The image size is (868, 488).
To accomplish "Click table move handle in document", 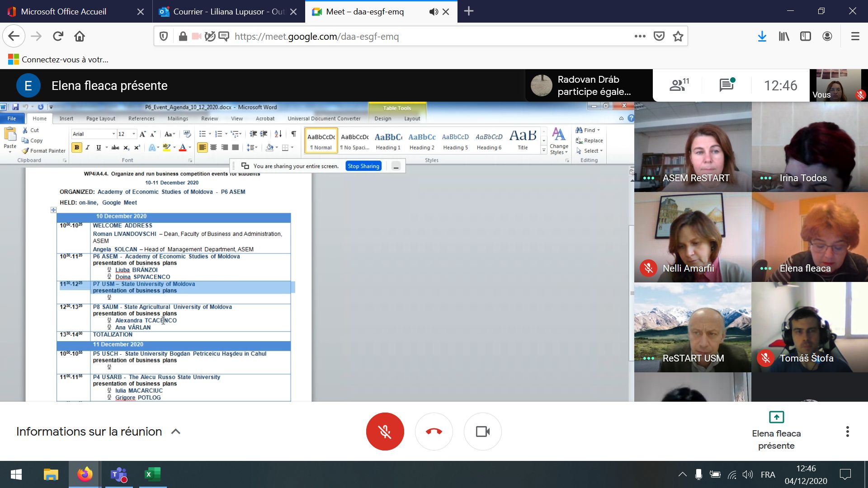I will pos(53,210).
